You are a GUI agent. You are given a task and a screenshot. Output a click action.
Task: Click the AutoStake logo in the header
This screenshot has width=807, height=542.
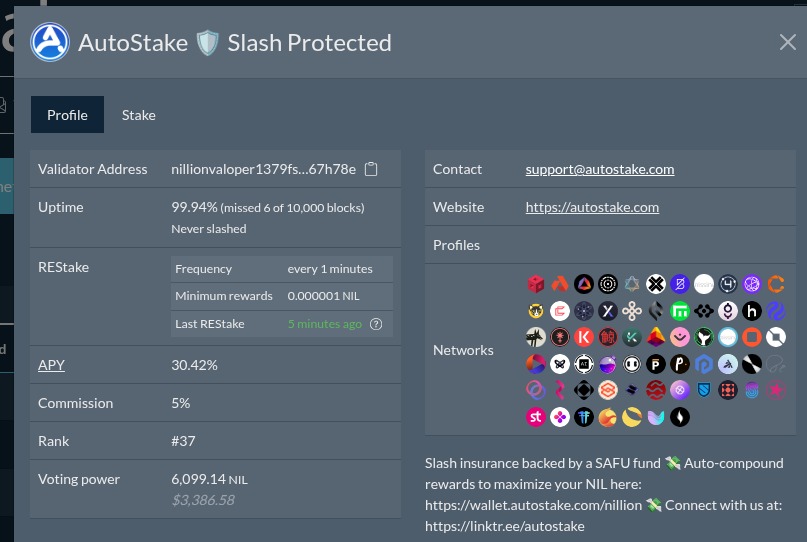(x=50, y=42)
